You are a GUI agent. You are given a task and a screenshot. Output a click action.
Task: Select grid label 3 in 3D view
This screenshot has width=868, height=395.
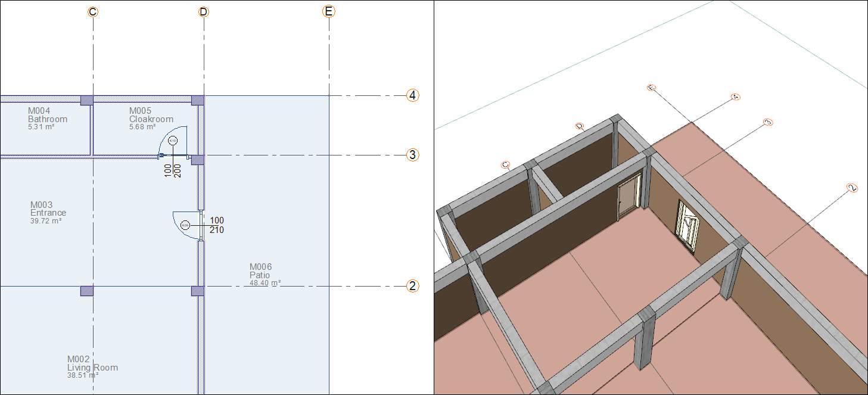pyautogui.click(x=768, y=122)
